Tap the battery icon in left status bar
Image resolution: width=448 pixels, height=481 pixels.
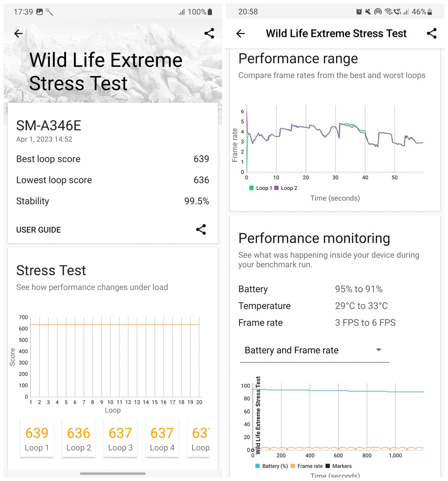210,12
